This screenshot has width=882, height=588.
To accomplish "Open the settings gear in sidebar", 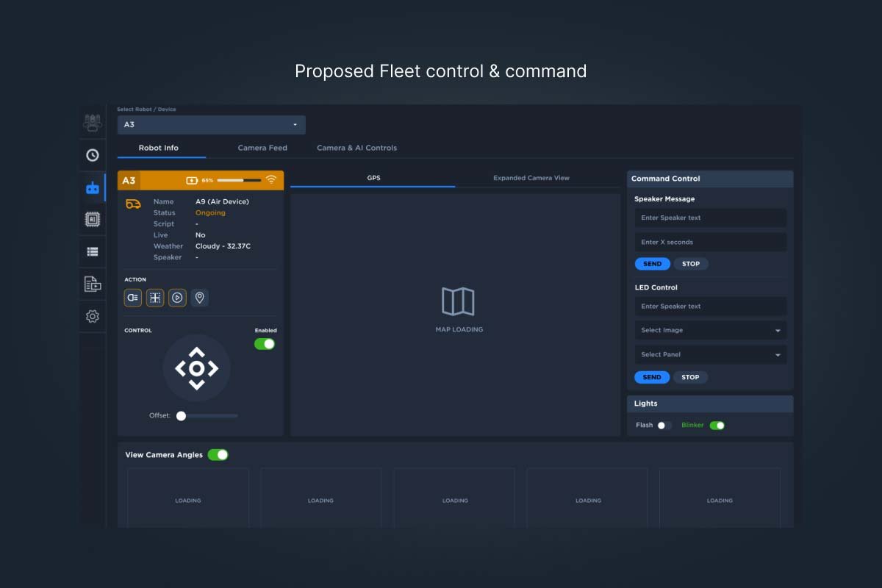I will pyautogui.click(x=93, y=316).
